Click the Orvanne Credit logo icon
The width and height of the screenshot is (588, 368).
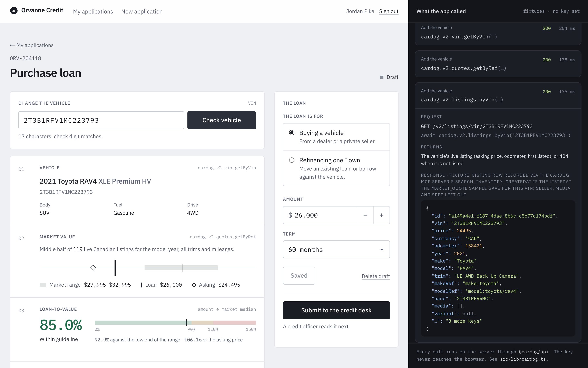(x=14, y=11)
